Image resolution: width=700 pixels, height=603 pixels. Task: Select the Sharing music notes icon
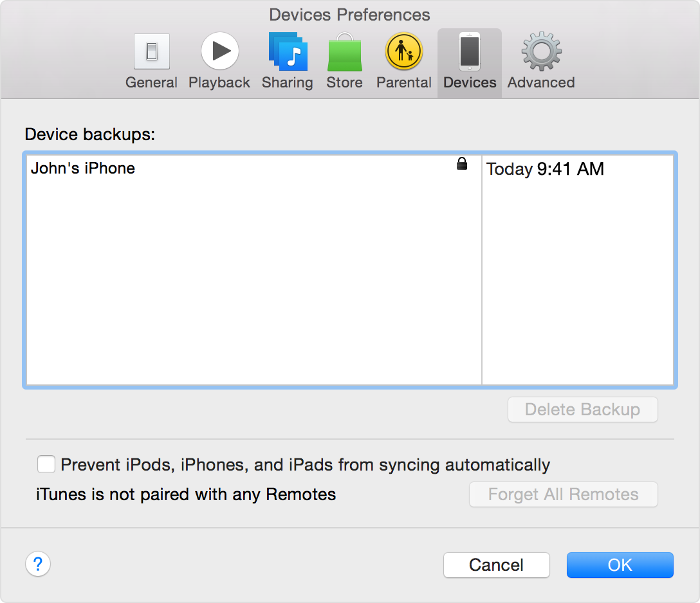(x=288, y=51)
